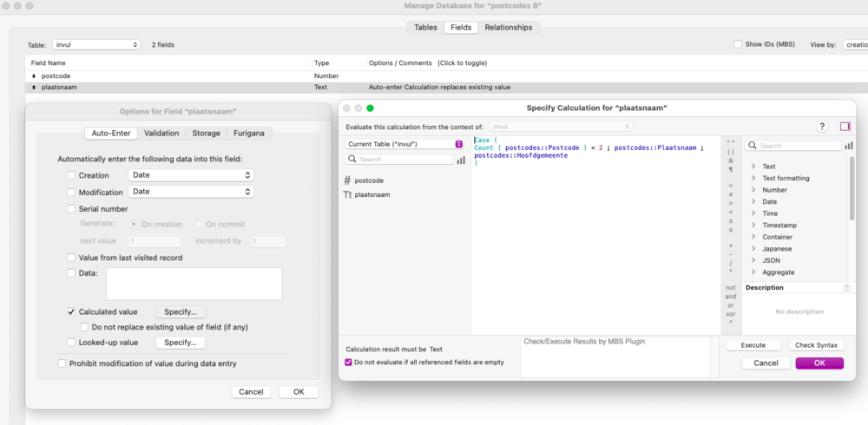The height and width of the screenshot is (425, 868).
Task: Insert the not-equal ≠ operator
Action: coord(730,194)
